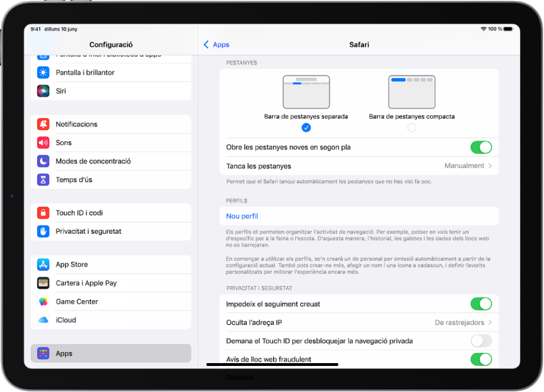Tap the blue back chevron beside Apps

(x=206, y=44)
